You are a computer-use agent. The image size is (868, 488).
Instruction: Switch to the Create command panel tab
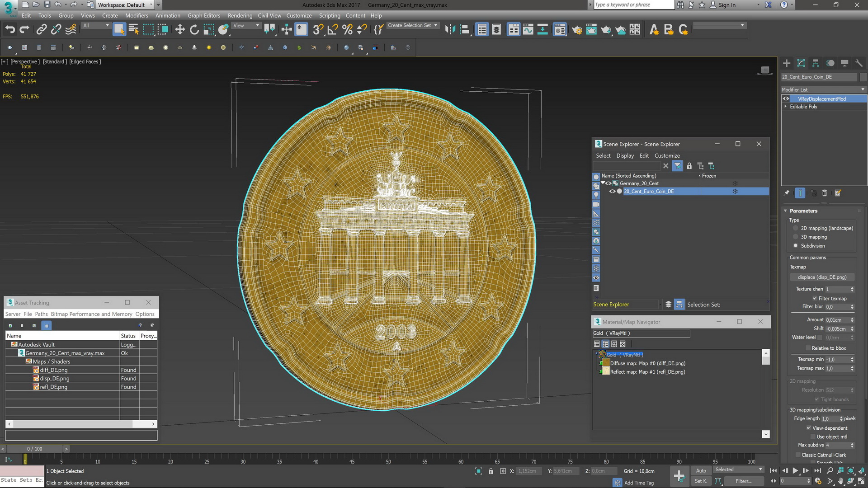click(x=787, y=63)
